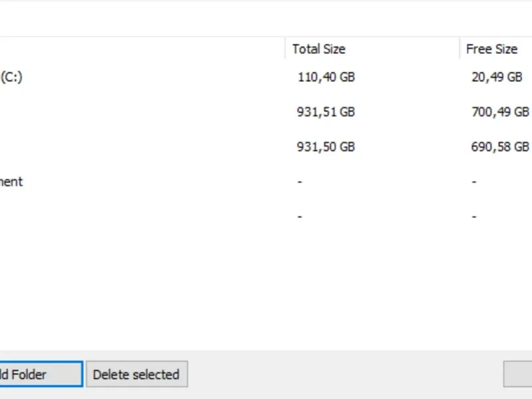Click Free Size dash in the 'ment' row
Screen dimensions: 532x399
[x=474, y=182]
